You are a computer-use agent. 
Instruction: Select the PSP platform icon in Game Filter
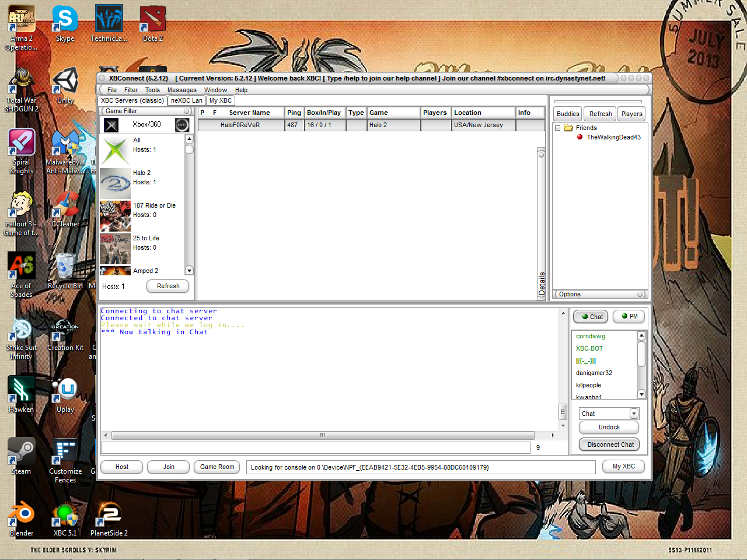182,125
